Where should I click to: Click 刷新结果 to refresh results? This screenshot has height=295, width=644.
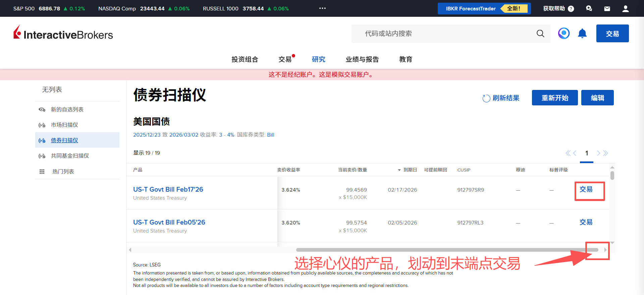pos(501,98)
